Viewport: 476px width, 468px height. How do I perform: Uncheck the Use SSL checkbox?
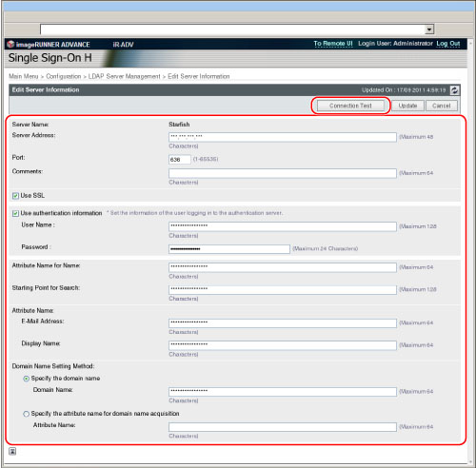(15, 196)
